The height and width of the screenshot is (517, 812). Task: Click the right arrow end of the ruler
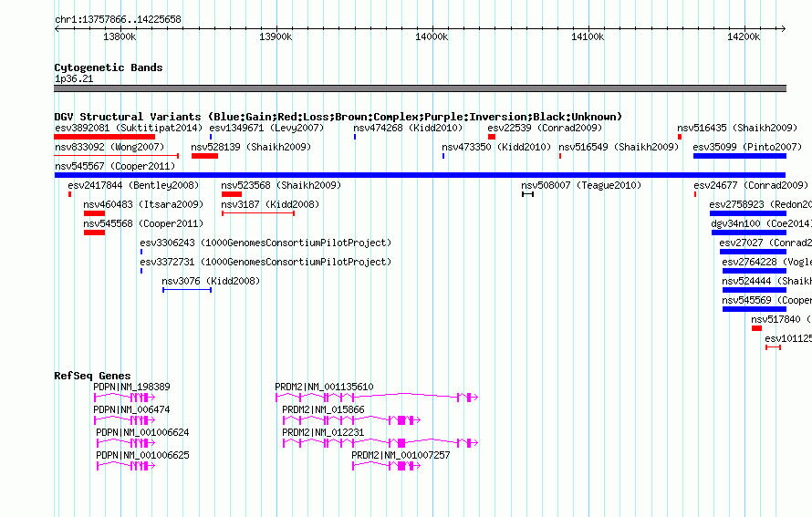783,28
